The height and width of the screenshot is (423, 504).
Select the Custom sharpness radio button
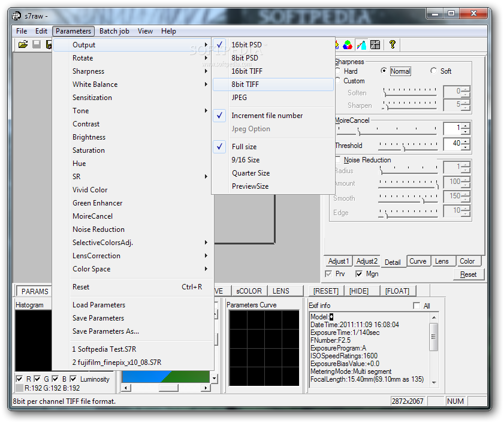pos(337,80)
